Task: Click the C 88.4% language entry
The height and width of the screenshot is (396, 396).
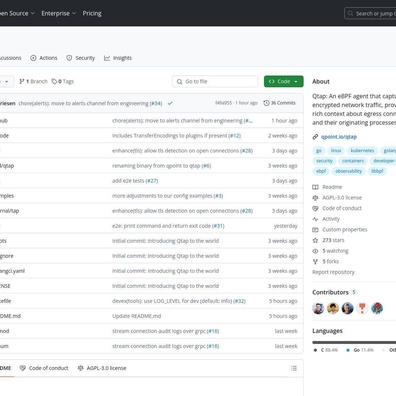Action: coord(326,350)
